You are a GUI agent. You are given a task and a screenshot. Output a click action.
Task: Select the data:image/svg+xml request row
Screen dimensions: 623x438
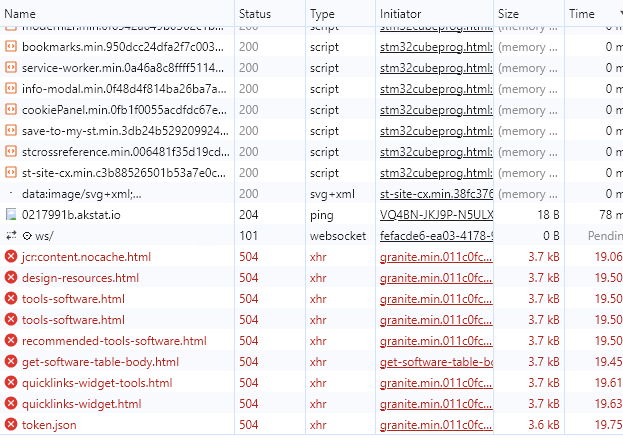click(85, 194)
